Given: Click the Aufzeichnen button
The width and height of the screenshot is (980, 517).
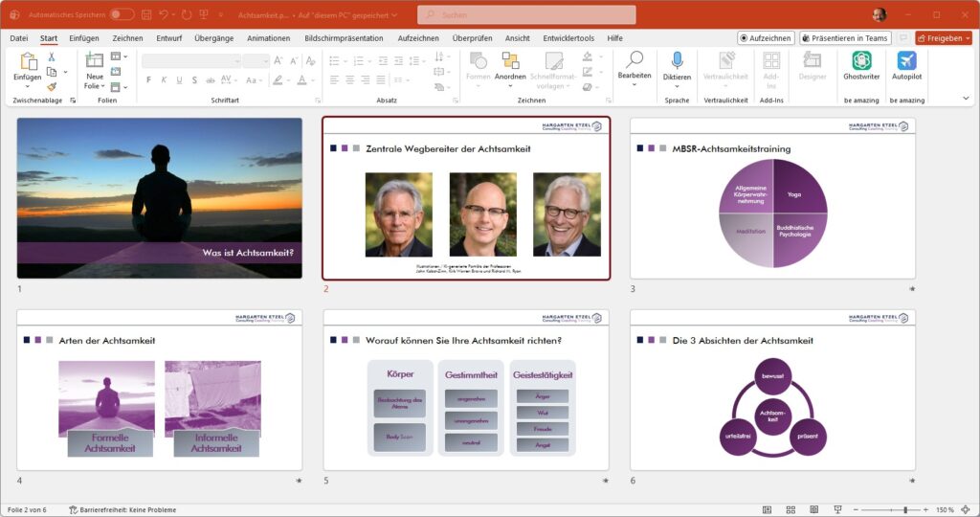Looking at the screenshot, I should point(766,38).
